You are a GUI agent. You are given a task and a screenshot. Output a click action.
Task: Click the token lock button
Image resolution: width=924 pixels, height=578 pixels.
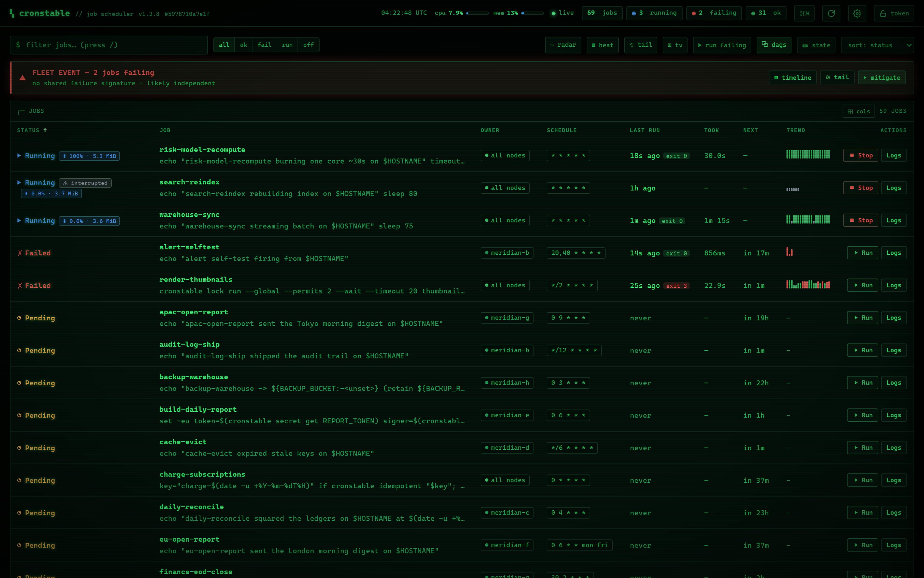[x=893, y=13]
